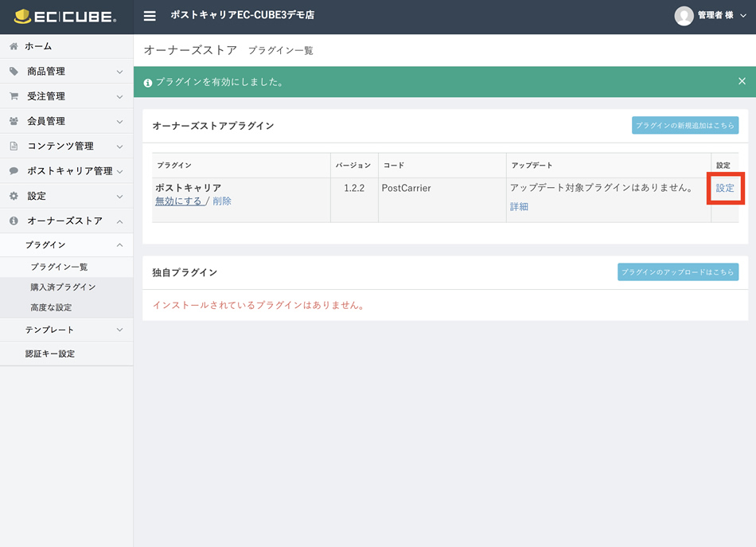Click the speech bubble icon beside ポストキャリア管理
The height and width of the screenshot is (547, 756).
(14, 170)
